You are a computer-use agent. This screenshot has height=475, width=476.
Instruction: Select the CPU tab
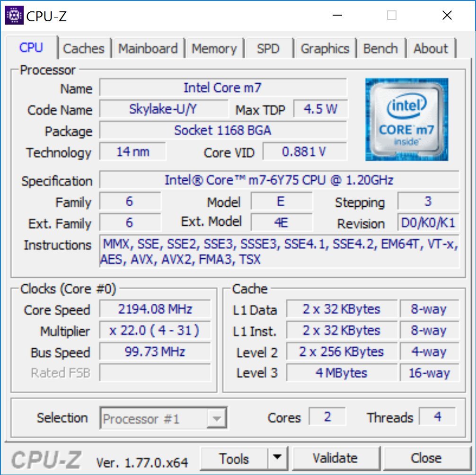(31, 47)
